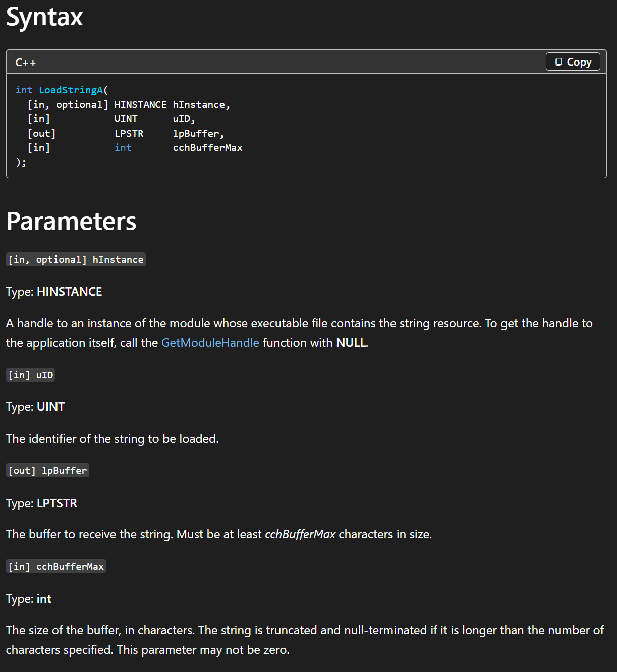Click italic cchBufferMax in the buffer description

(x=300, y=534)
